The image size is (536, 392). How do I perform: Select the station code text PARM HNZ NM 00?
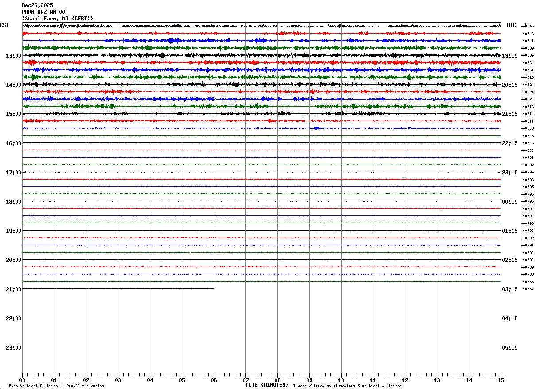point(44,12)
